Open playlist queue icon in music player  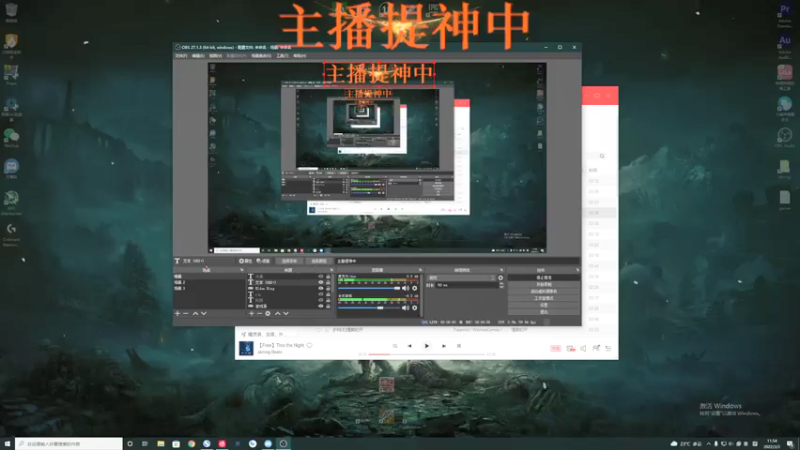608,348
